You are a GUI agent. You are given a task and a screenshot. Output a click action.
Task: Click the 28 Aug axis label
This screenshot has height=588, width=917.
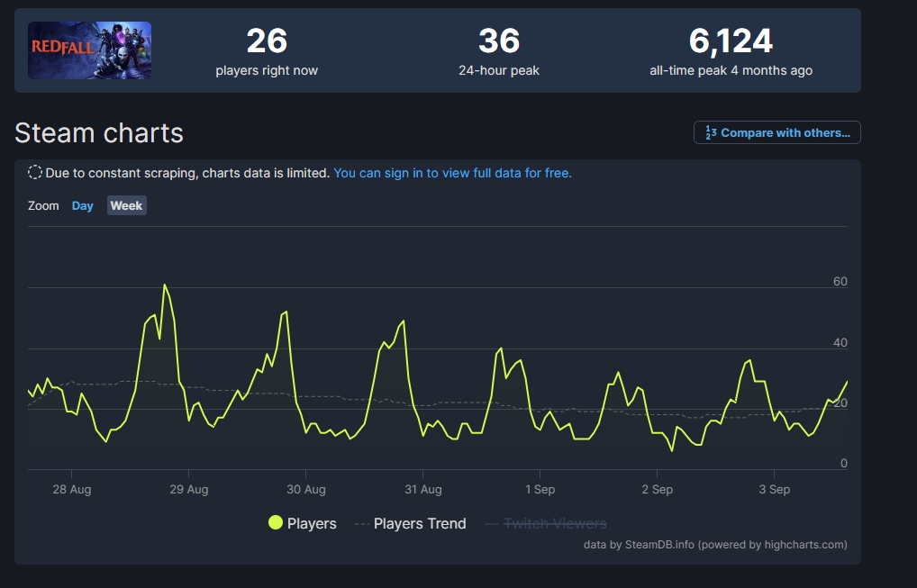(x=72, y=489)
